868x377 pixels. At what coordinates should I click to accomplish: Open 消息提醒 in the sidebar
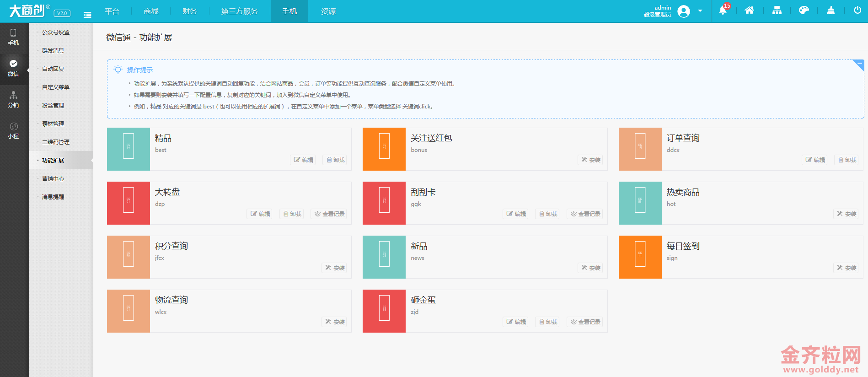tap(53, 197)
